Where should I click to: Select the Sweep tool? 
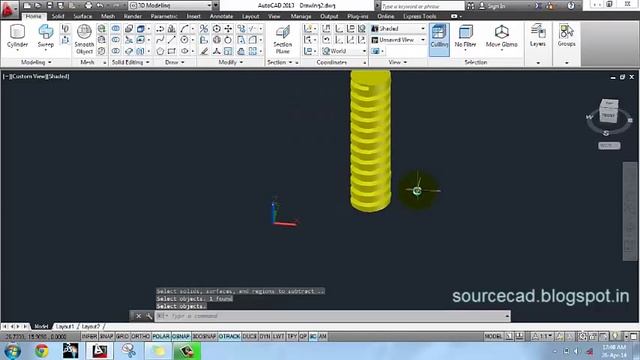[46, 36]
